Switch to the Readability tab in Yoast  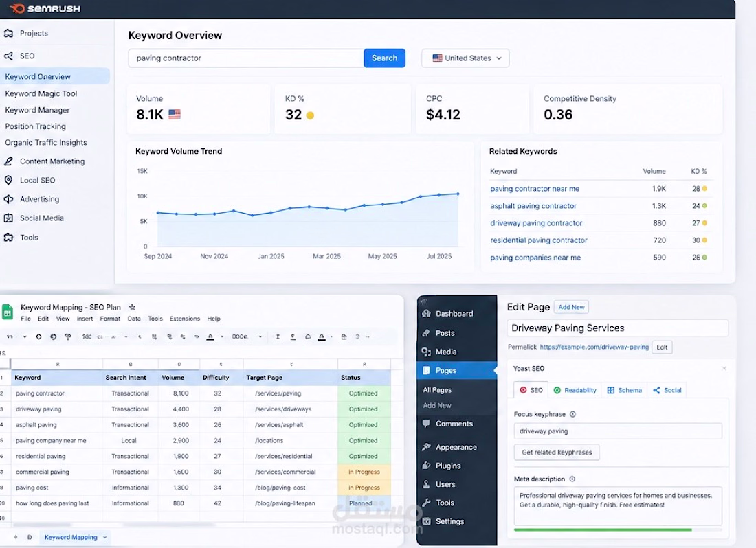[x=575, y=390]
